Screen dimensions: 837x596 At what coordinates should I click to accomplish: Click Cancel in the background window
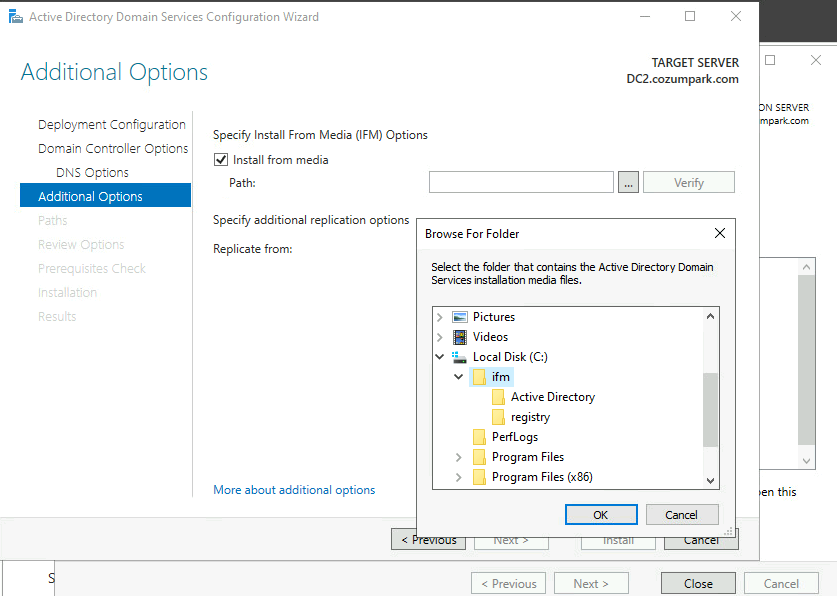point(781,584)
